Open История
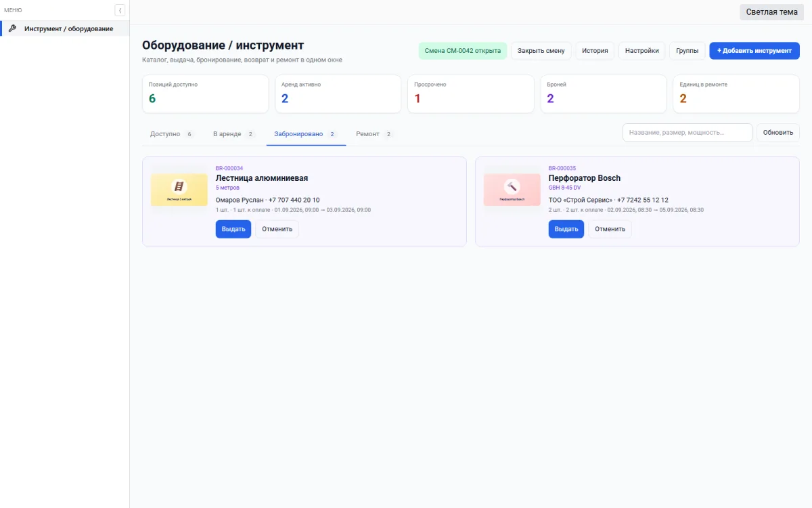 coord(595,51)
